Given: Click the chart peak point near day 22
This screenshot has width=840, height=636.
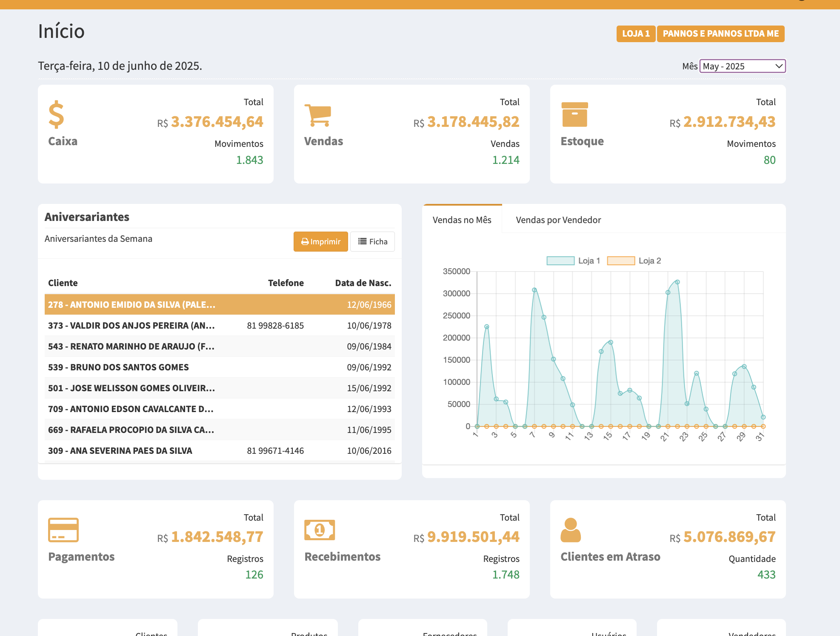Looking at the screenshot, I should pos(677,282).
